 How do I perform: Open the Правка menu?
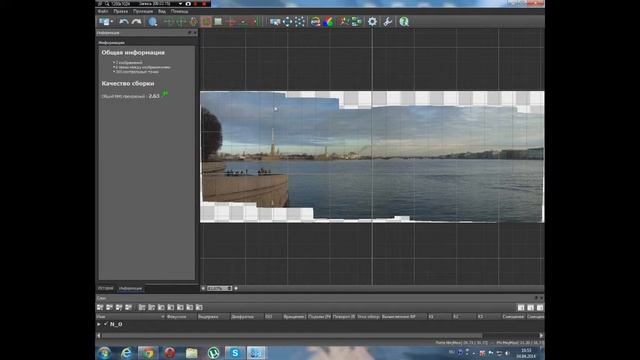coord(120,11)
